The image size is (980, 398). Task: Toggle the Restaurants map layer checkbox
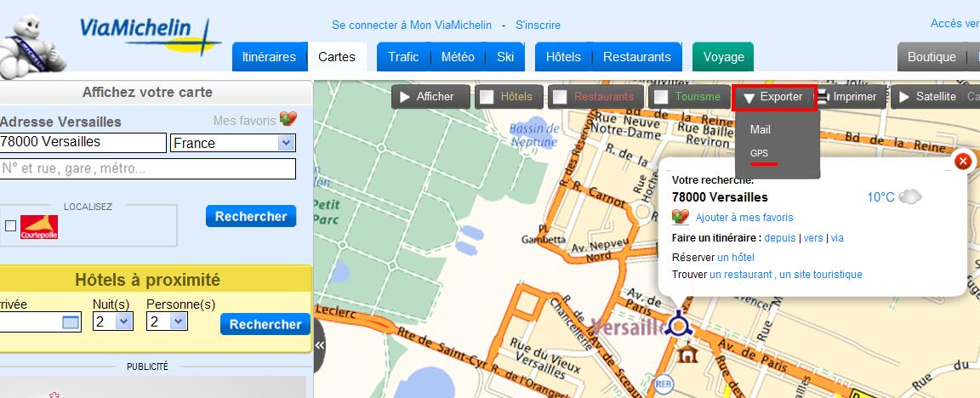(x=560, y=97)
